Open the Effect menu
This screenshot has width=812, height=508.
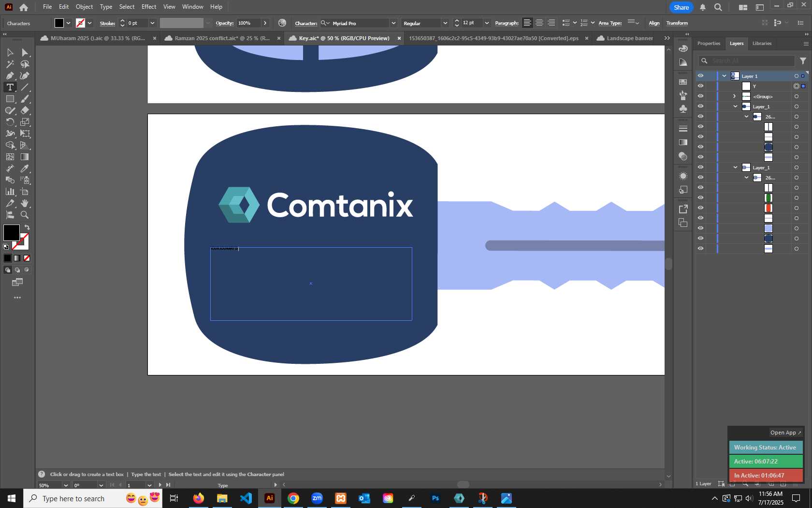click(149, 7)
